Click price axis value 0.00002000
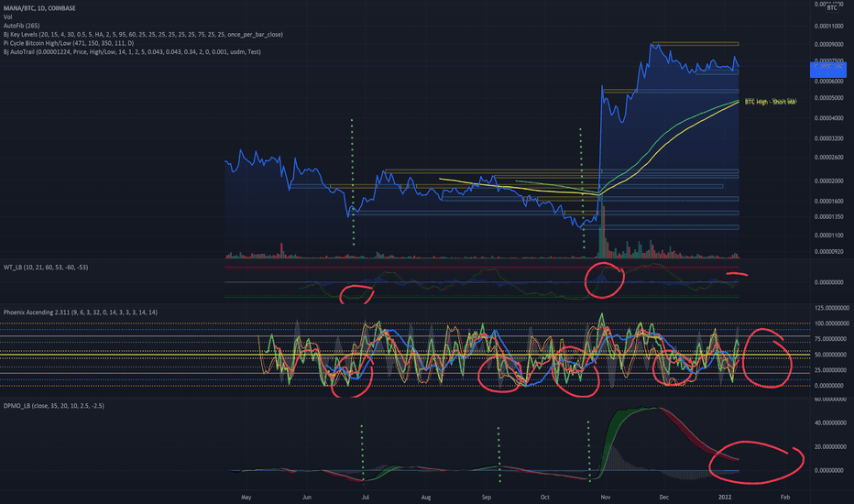 click(x=828, y=181)
